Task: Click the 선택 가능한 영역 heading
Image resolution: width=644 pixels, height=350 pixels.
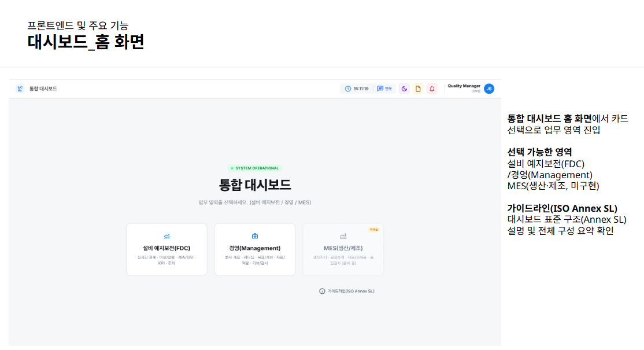Action: point(540,152)
